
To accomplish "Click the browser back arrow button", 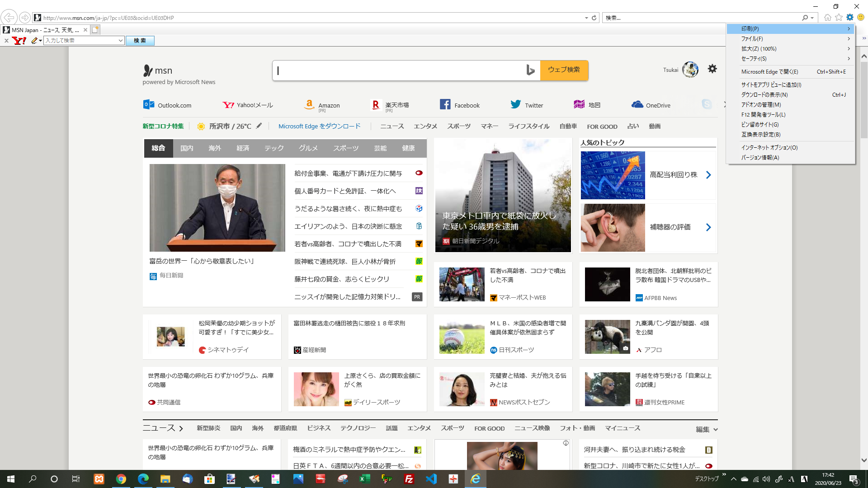I will click(x=9, y=18).
